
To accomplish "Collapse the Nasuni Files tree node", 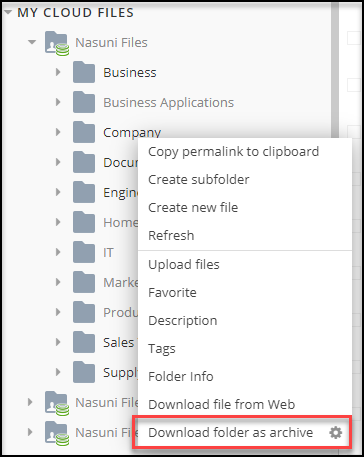I will point(32,42).
